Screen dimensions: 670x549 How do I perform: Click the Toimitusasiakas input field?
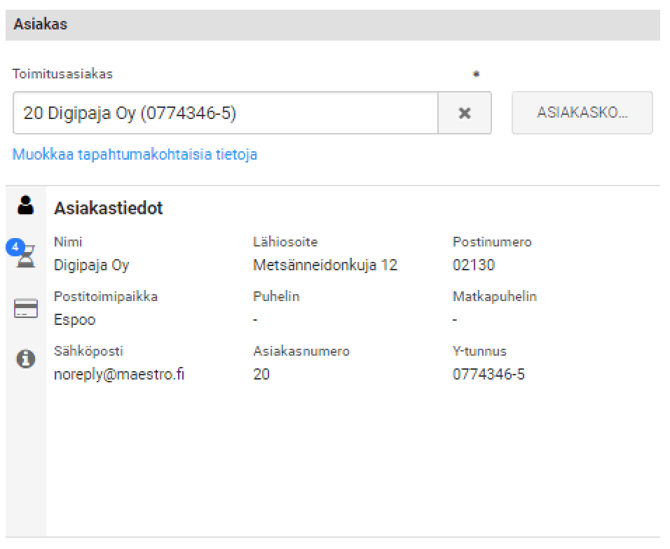click(226, 113)
